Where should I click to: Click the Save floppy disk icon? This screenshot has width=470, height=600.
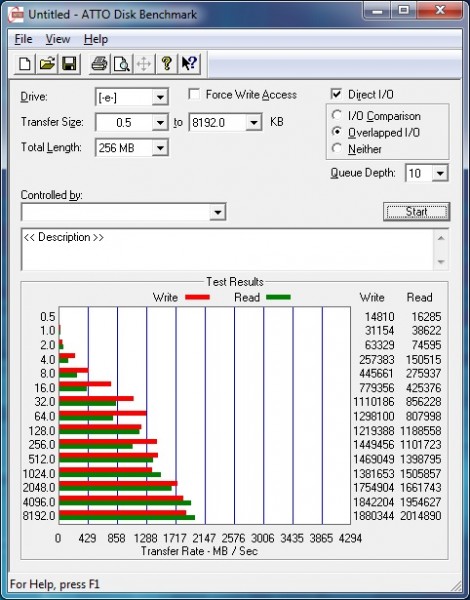coord(69,64)
